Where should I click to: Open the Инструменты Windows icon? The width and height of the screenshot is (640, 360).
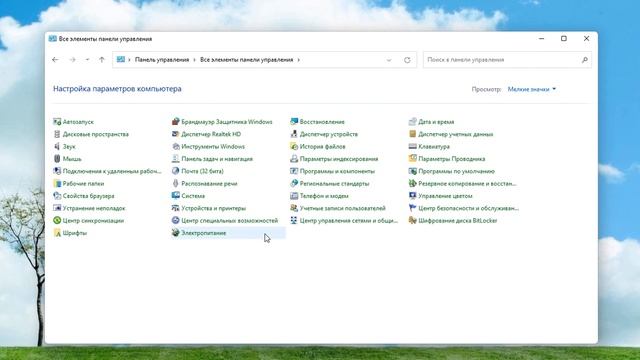pos(176,146)
